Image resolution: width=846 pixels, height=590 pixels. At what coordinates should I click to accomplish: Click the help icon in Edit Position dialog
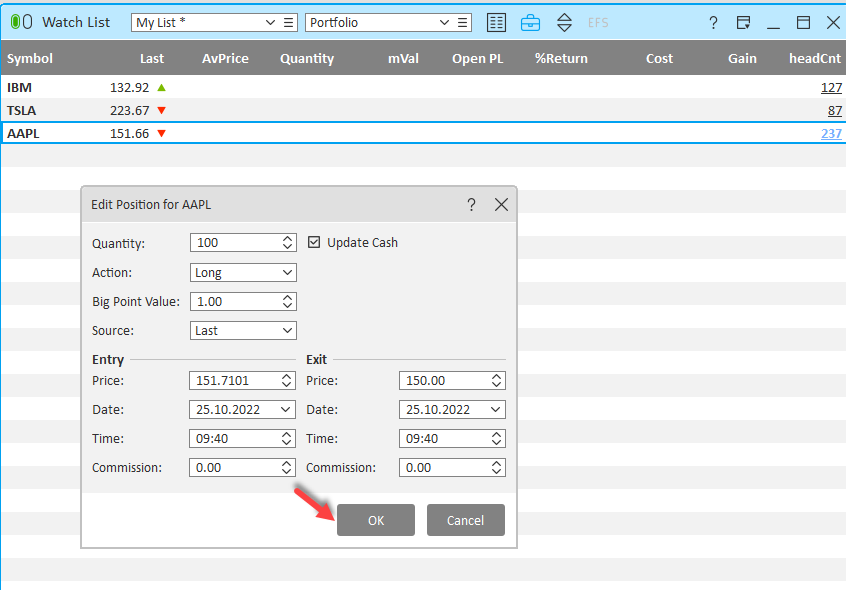click(471, 204)
